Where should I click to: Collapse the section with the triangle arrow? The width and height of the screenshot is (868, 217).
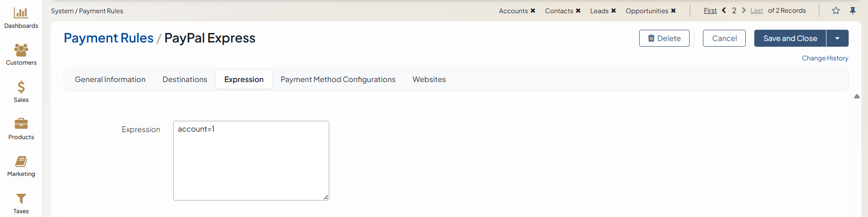857,96
